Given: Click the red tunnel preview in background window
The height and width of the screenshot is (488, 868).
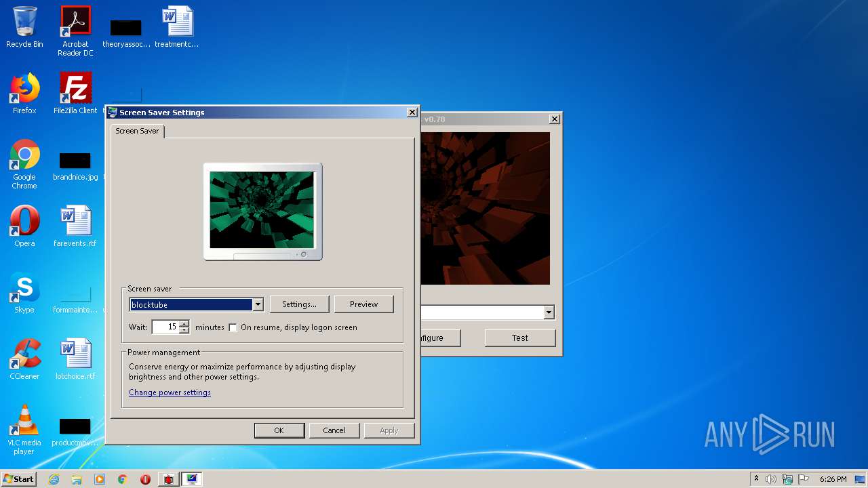Looking at the screenshot, I should click(485, 208).
